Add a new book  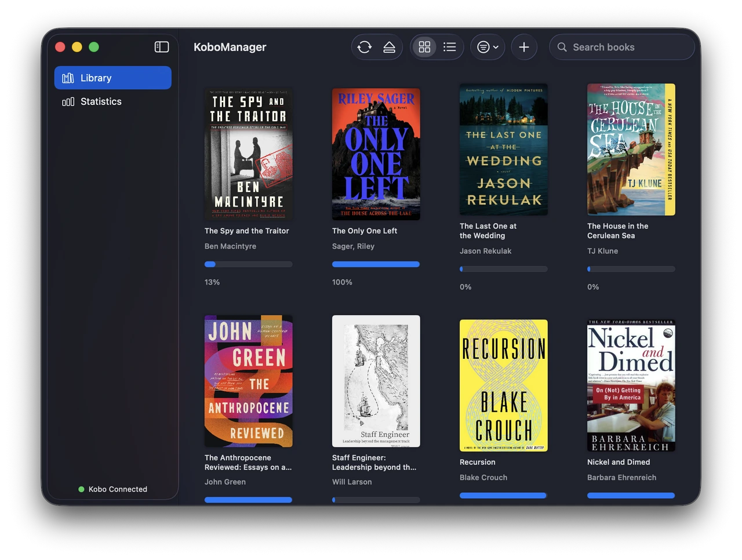524,47
